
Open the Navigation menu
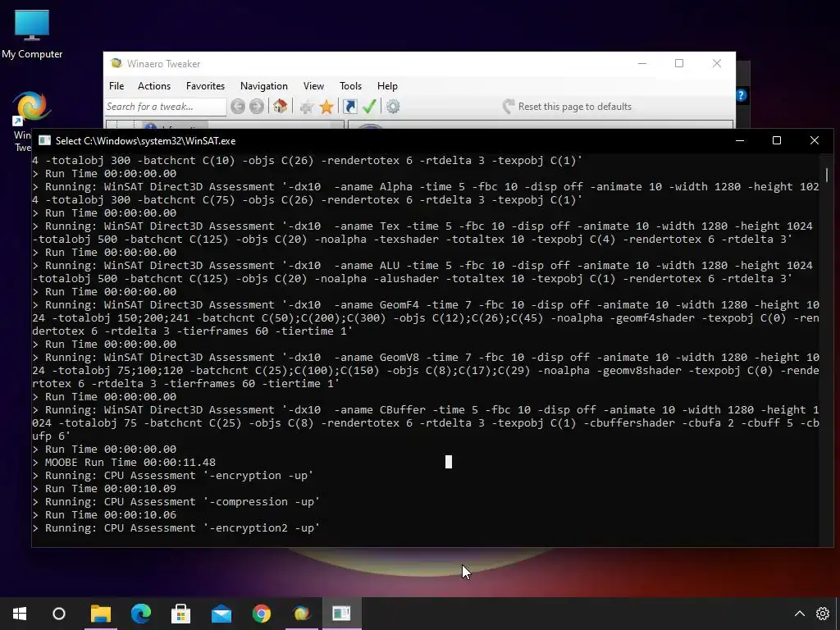tap(263, 85)
